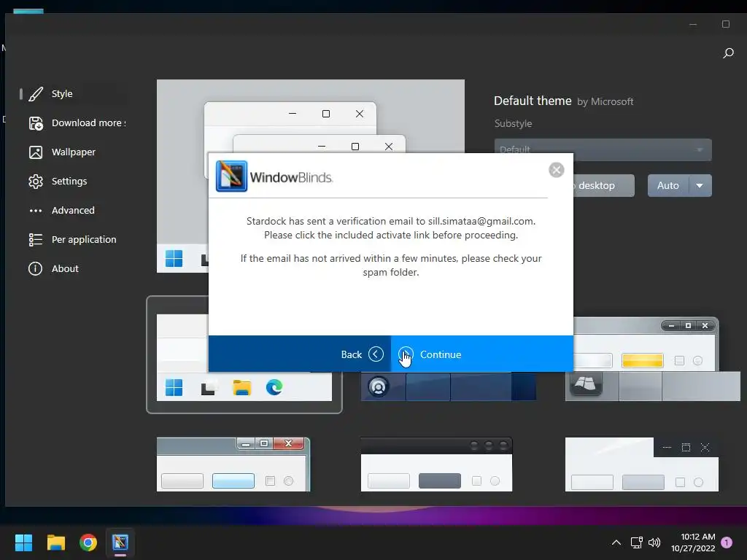Open the Advanced section
This screenshot has height=560, width=747.
[73, 211]
